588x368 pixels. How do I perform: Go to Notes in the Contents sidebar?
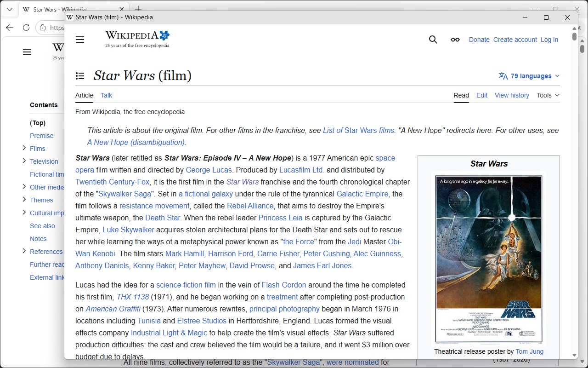(38, 239)
